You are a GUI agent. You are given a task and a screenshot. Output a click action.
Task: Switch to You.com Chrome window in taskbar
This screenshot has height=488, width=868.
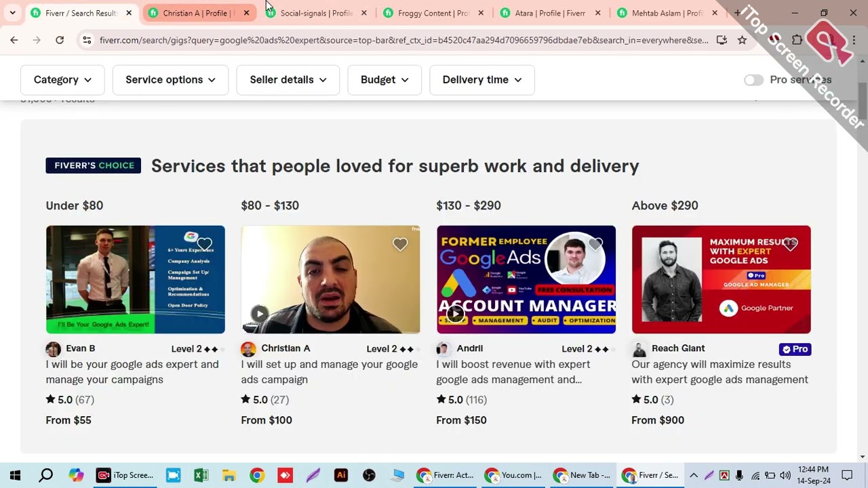click(x=514, y=475)
